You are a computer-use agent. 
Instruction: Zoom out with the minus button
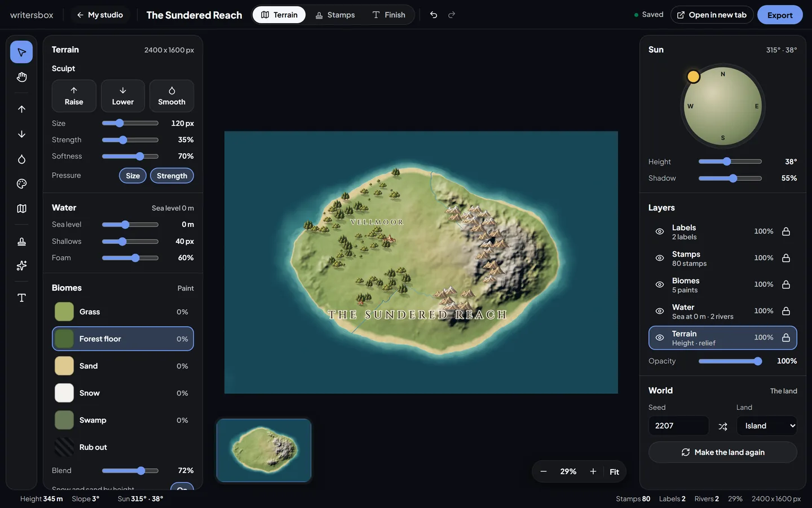[544, 472]
